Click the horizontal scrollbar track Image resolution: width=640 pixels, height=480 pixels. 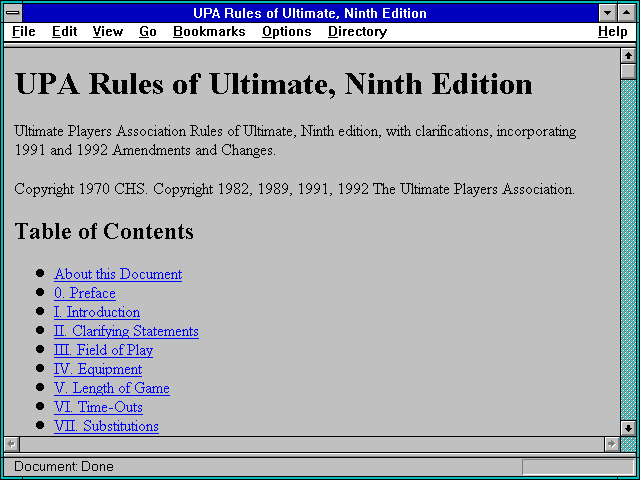click(312, 444)
